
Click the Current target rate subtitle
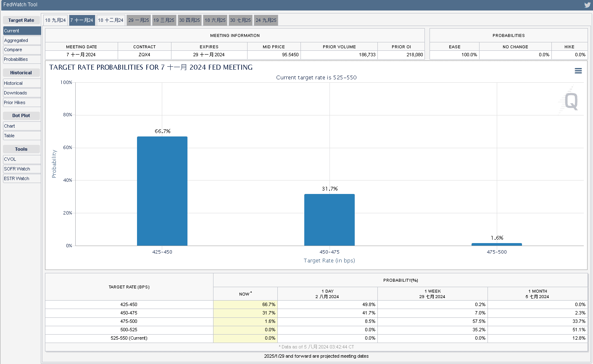(x=316, y=78)
